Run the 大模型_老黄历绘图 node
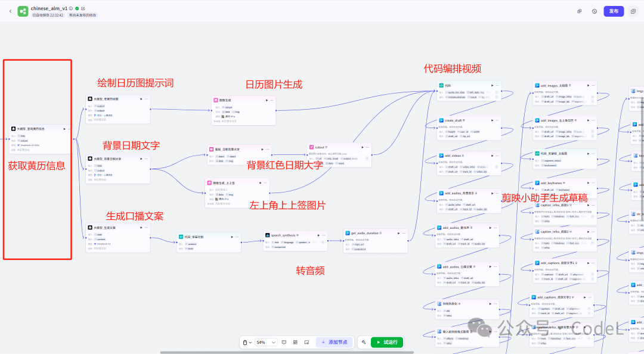The image size is (644, 354). tap(141, 99)
